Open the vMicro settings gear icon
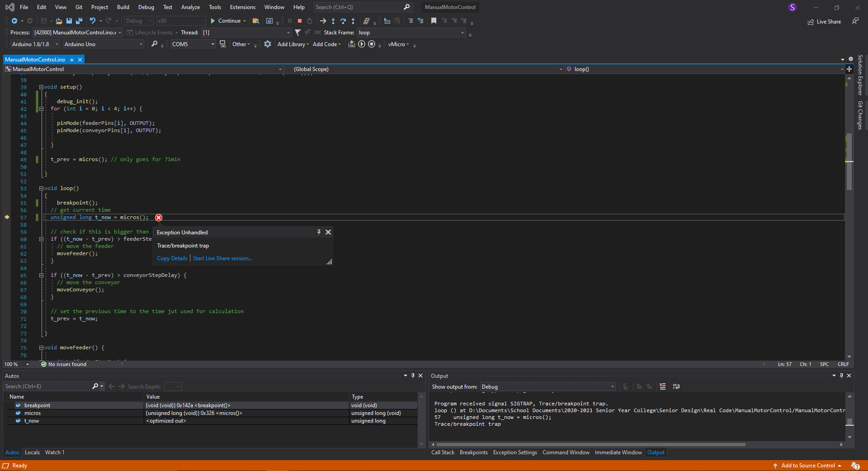Screen dimensions: 868x471 [267, 44]
